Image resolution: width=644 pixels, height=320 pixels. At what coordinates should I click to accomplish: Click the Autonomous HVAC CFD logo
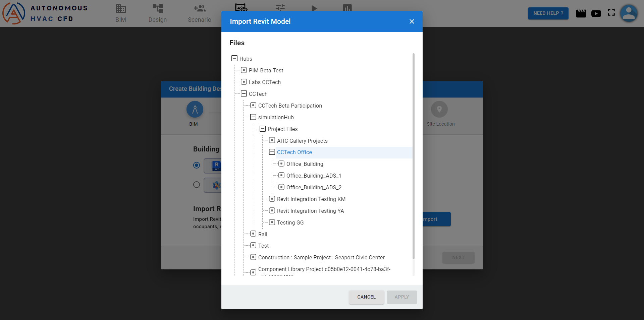pos(45,13)
